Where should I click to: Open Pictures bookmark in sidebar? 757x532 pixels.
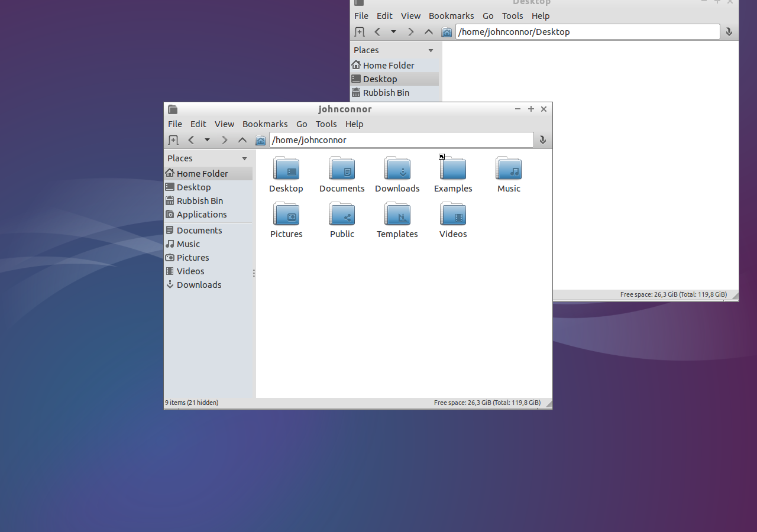pyautogui.click(x=208, y=258)
